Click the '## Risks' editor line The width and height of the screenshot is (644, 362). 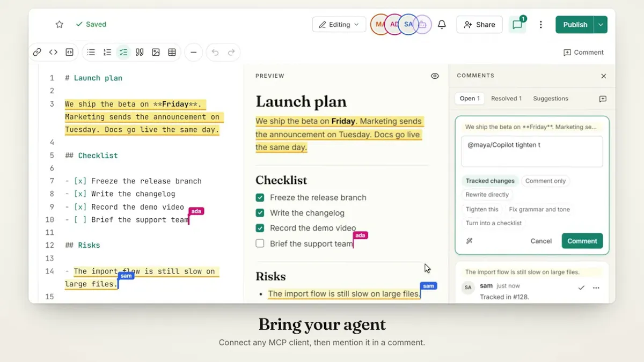click(x=83, y=246)
